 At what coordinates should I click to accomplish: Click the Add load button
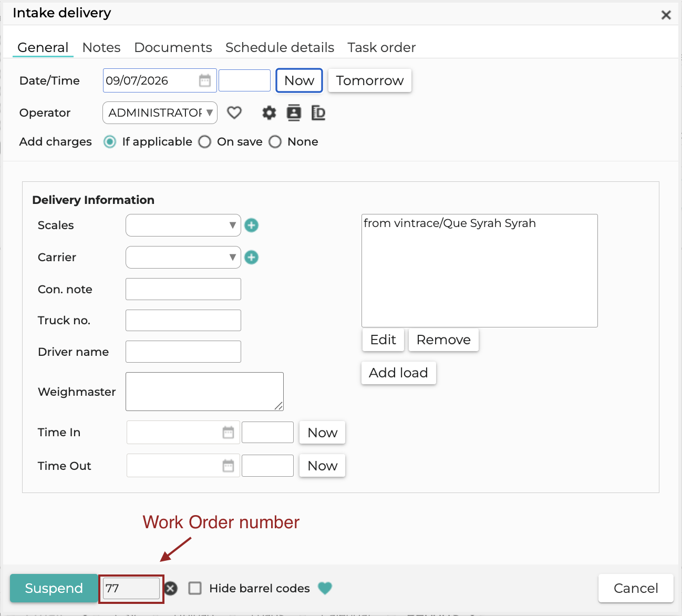[x=399, y=373]
